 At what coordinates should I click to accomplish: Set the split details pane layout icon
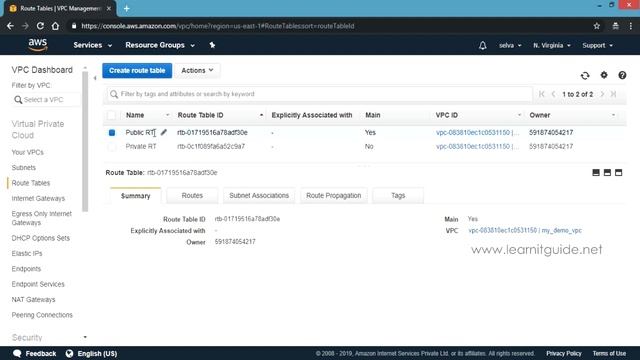tap(607, 173)
